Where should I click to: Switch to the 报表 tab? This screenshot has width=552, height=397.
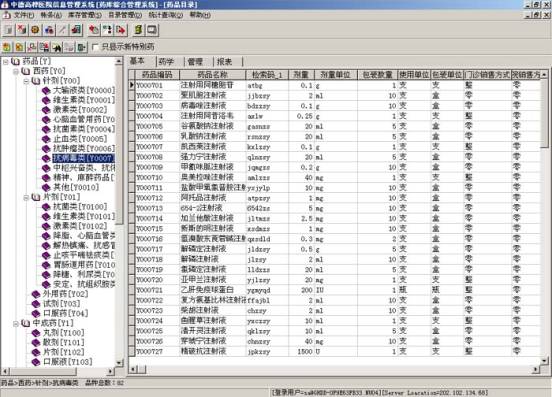coord(224,62)
